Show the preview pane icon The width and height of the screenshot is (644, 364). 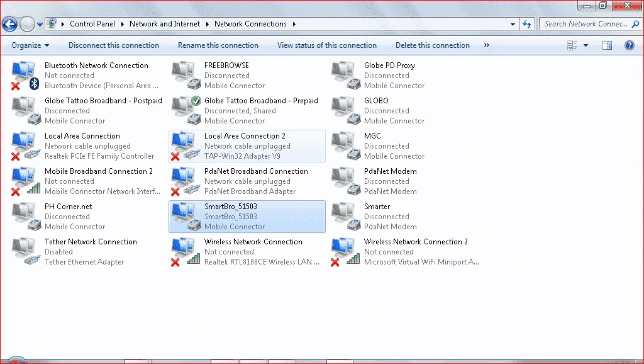tap(607, 45)
